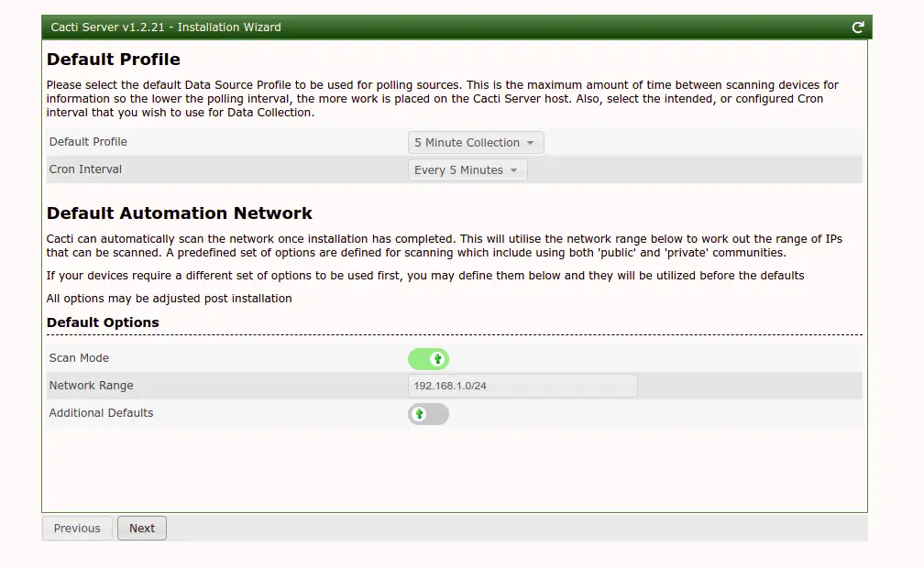This screenshot has width=924, height=568.
Task: Click the 'All options may be adjusted' note
Action: 169,299
